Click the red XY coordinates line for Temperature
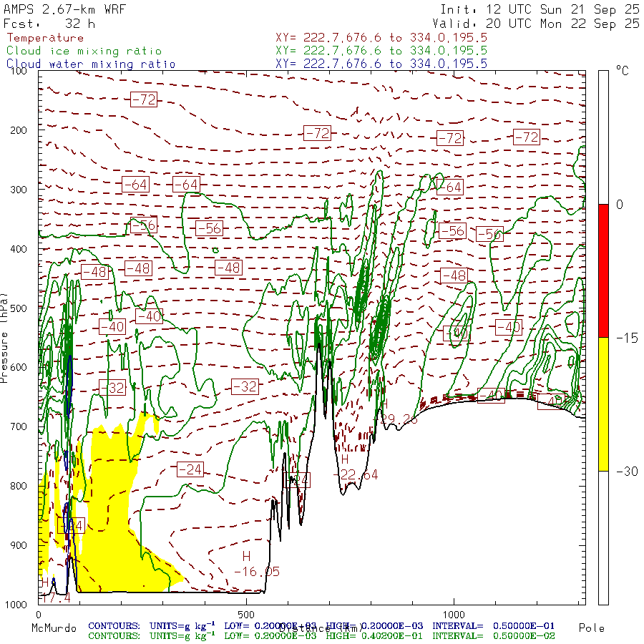This screenshot has height=644, width=644. (x=381, y=38)
